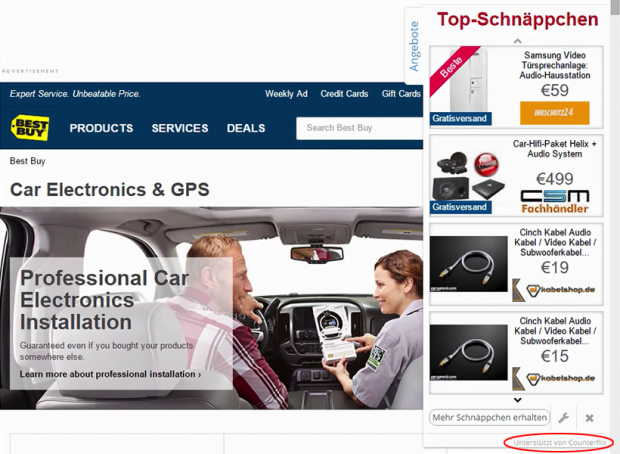Click the Mehr Schnäppchen erhalten button
This screenshot has height=454, width=620.
[x=490, y=418]
